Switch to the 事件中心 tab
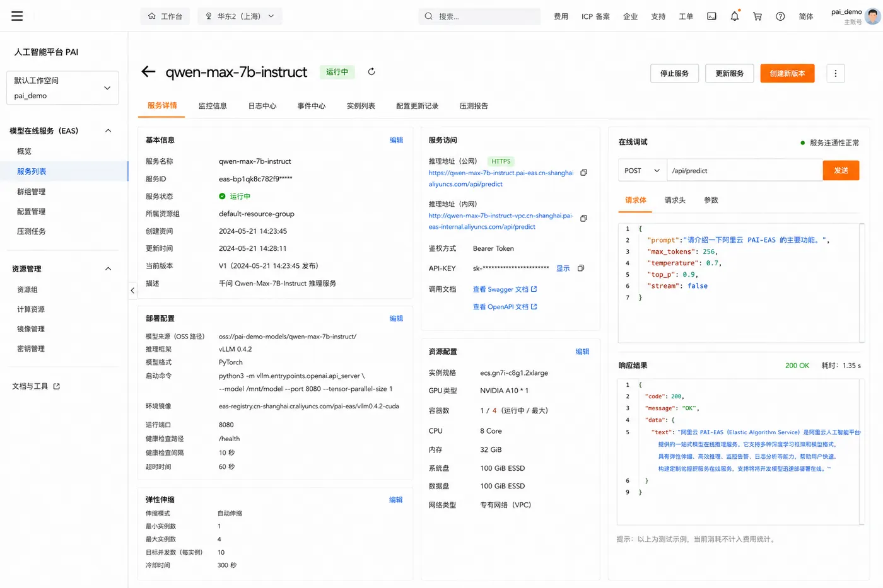The width and height of the screenshot is (883, 588). tap(312, 106)
